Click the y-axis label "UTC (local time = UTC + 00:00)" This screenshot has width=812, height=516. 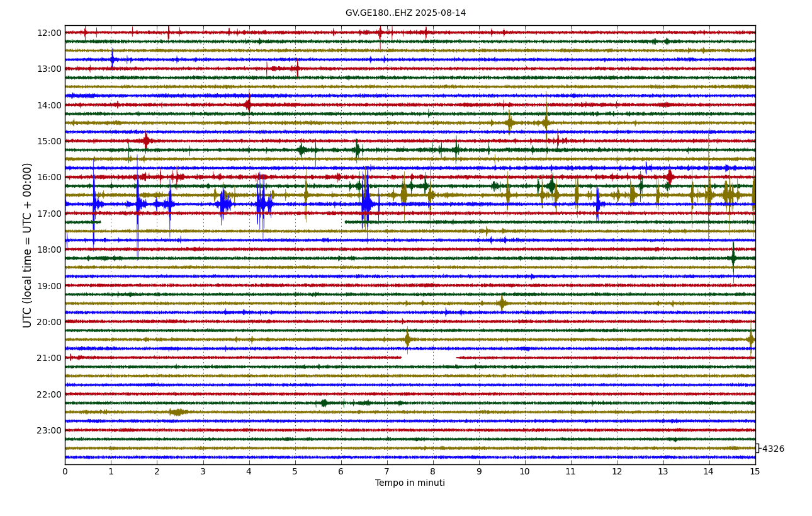point(28,245)
